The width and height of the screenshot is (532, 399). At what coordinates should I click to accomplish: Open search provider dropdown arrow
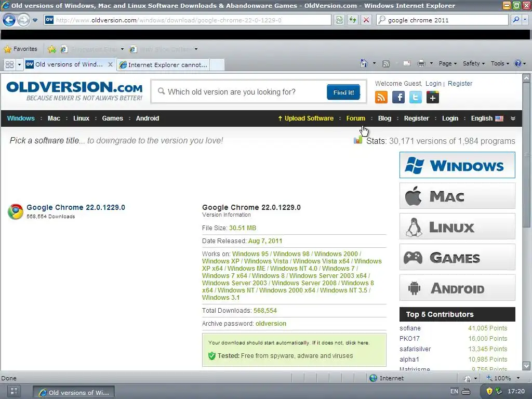click(525, 20)
